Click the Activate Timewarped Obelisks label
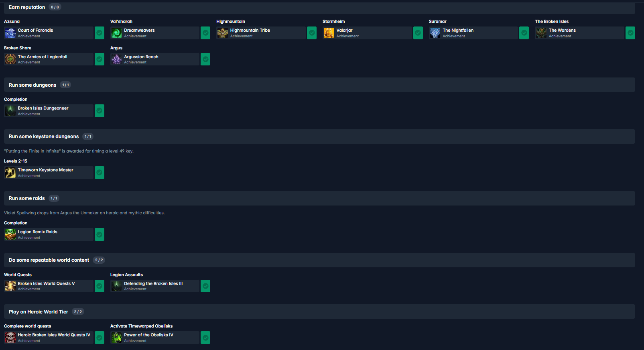Image resolution: width=644 pixels, height=350 pixels. [141, 326]
